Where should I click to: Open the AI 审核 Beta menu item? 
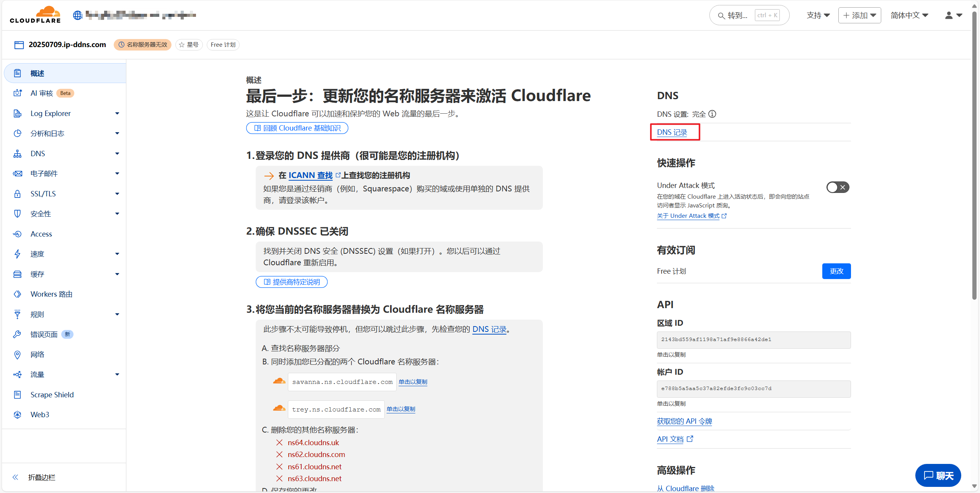click(x=65, y=93)
